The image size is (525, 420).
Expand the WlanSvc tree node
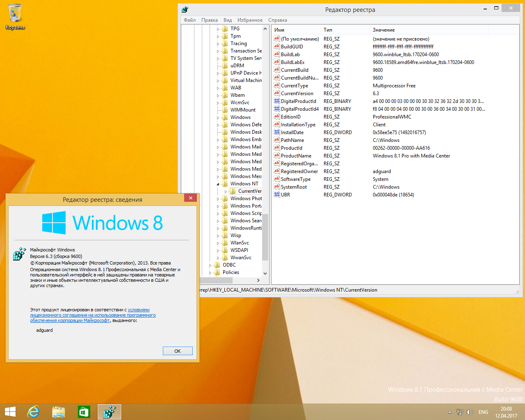pos(218,243)
